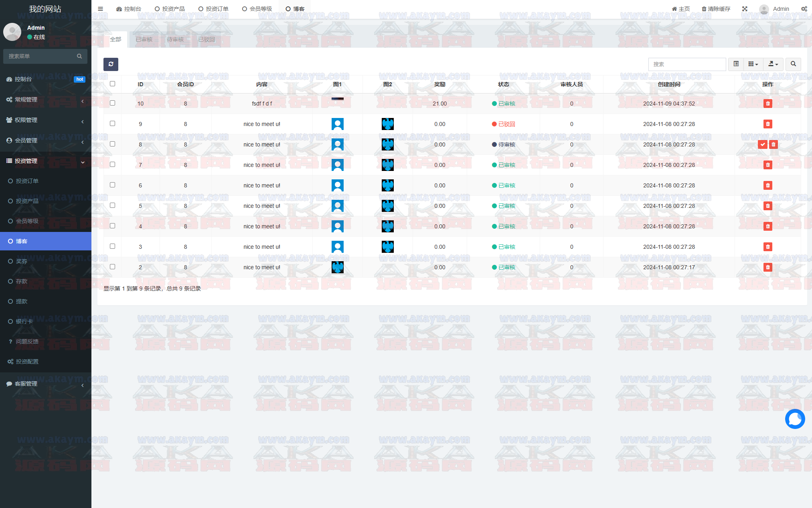Image resolution: width=812 pixels, height=508 pixels.
Task: Toggle the table card view icon
Action: tap(736, 64)
